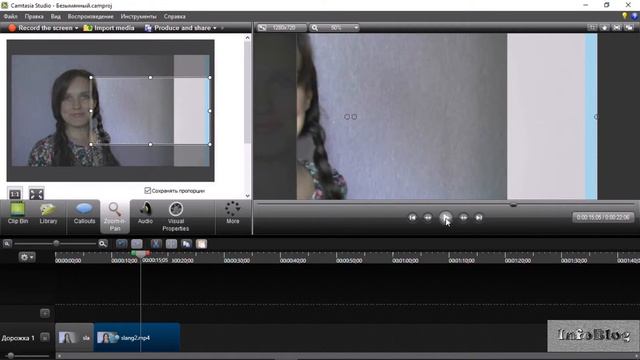The image size is (640, 360).
Task: Click the Paste timeline button
Action: pos(202,244)
